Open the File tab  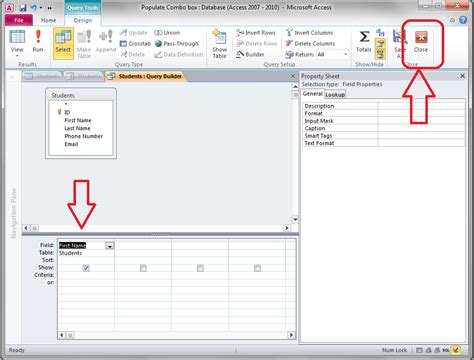click(x=19, y=20)
